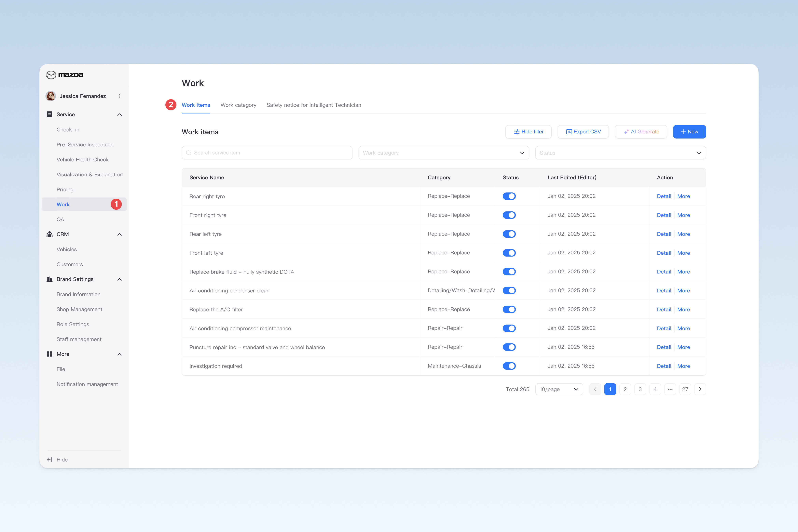Collapse the Brand Settings section chevron
This screenshot has height=532, width=798.
(x=119, y=279)
